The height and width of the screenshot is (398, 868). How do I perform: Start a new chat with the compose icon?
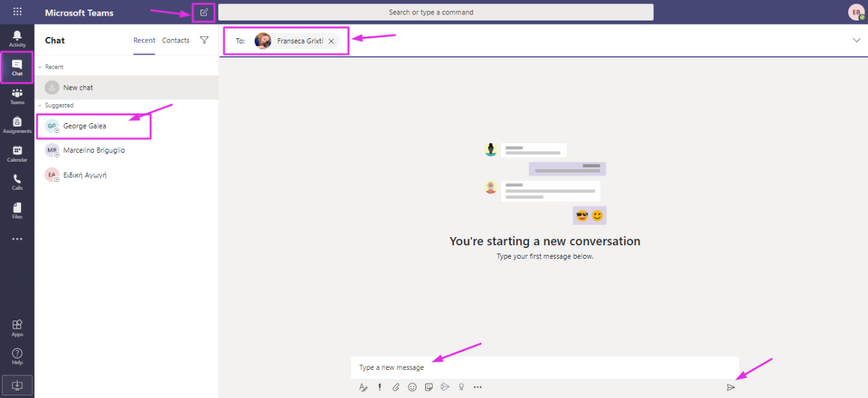point(203,12)
